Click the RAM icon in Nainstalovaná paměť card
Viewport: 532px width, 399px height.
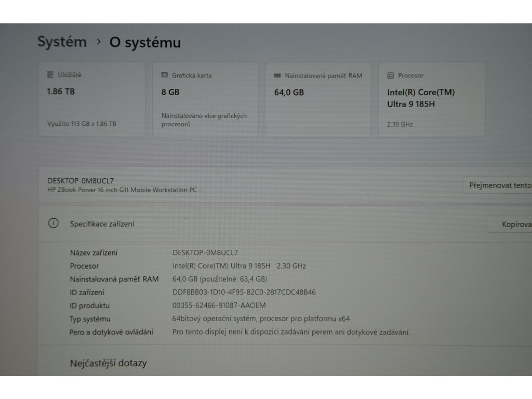[277, 75]
